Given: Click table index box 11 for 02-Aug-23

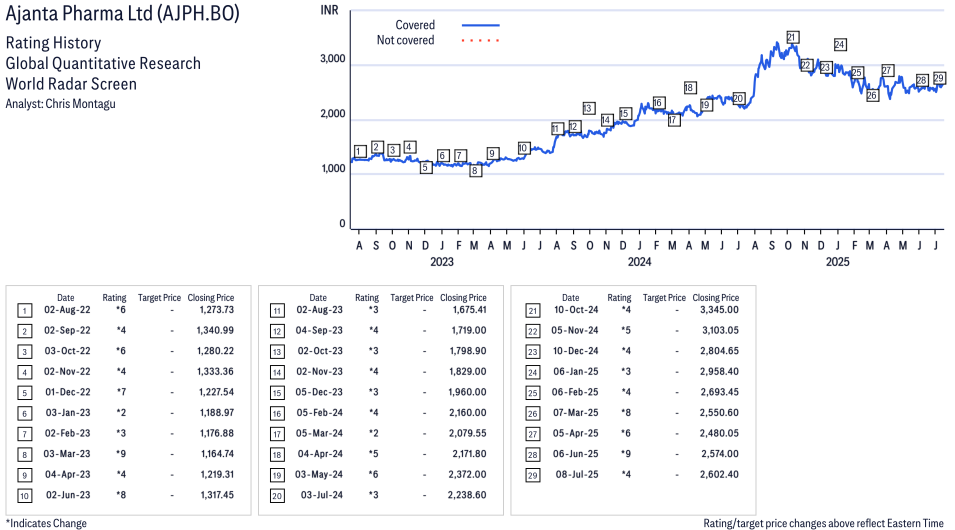Looking at the screenshot, I should [277, 311].
